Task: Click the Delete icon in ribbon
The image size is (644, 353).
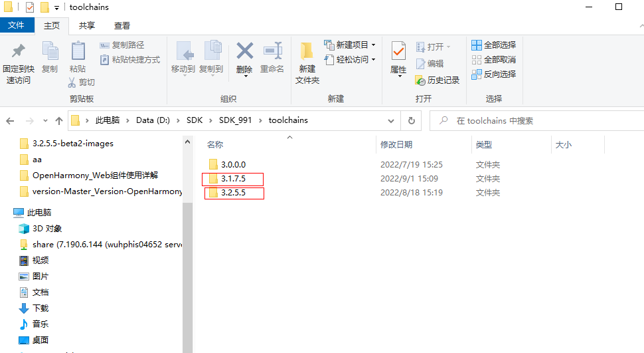Action: point(244,52)
